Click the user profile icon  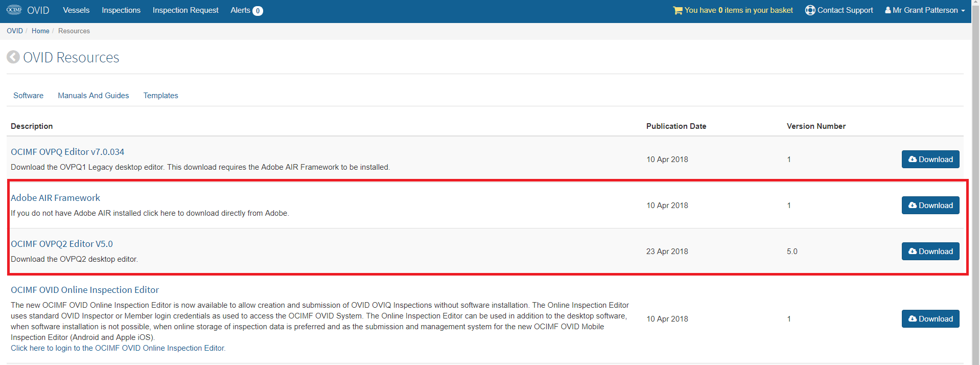pyautogui.click(x=888, y=10)
